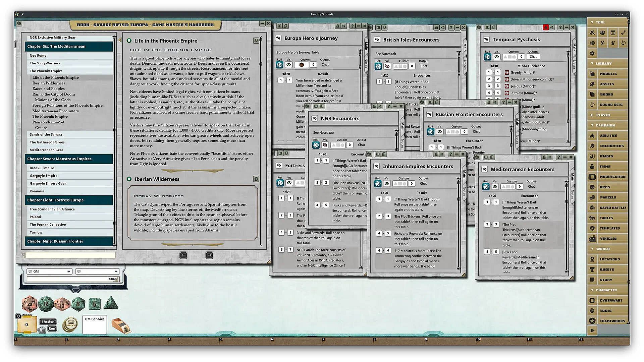Open the Cyberware list in the sidebar
Image resolution: width=644 pixels, height=362 pixels.
click(608, 300)
